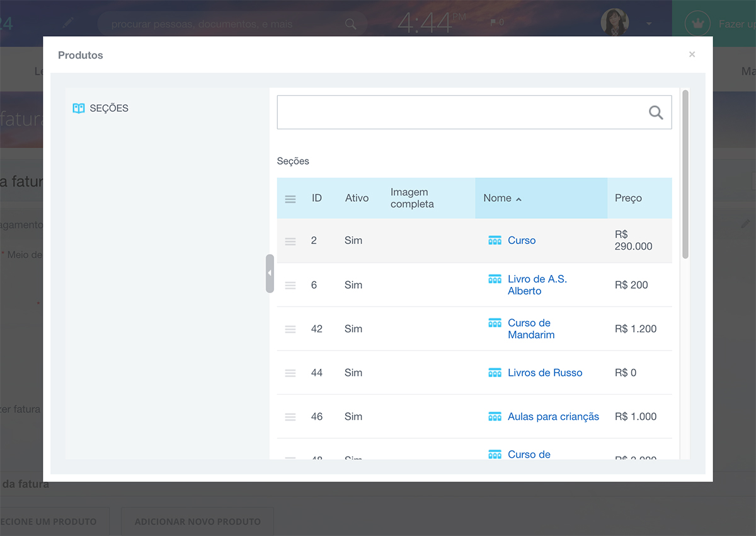
Task: Click the search magnifier icon in Produtos
Action: [x=656, y=113]
